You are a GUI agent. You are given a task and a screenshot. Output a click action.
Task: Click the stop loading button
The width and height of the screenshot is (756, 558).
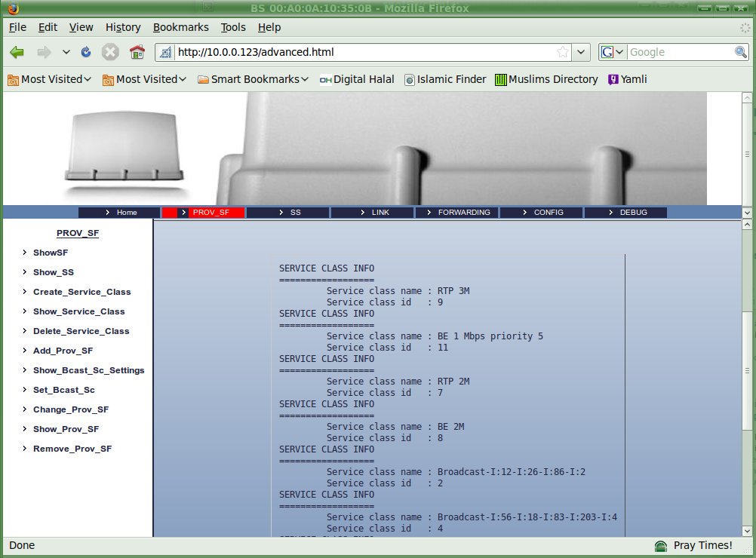pyautogui.click(x=110, y=52)
